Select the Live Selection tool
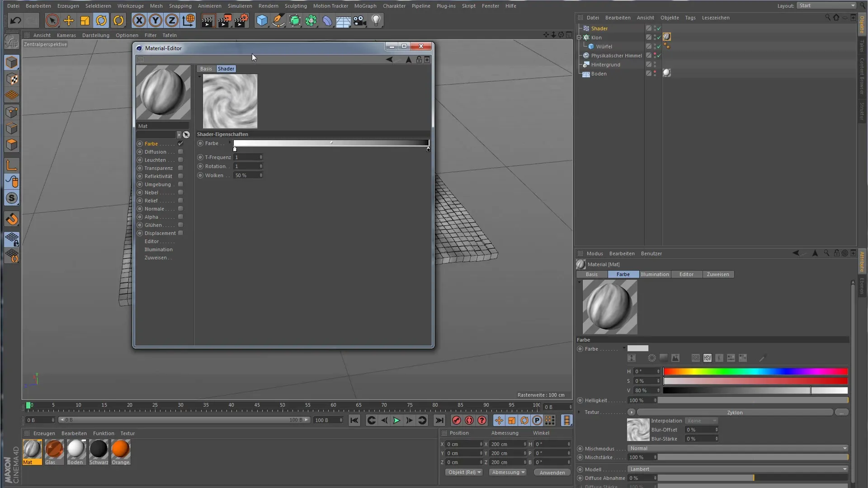Viewport: 868px width, 488px height. (x=52, y=20)
